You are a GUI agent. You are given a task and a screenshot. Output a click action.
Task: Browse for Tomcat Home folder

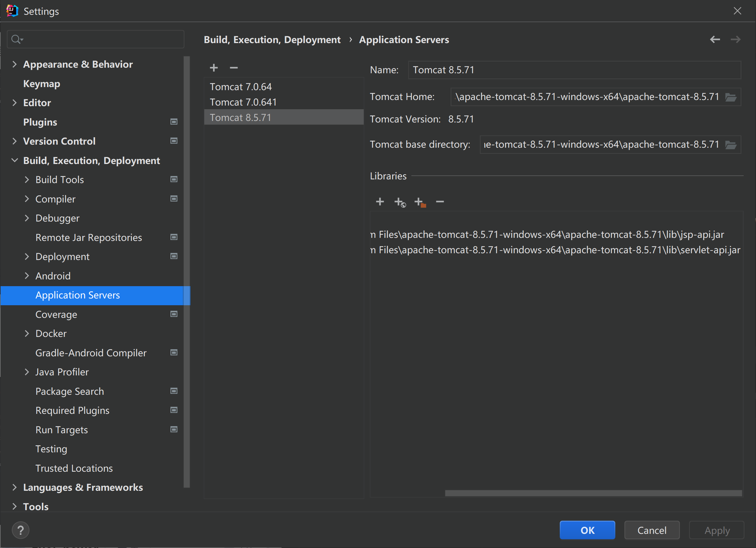point(731,97)
